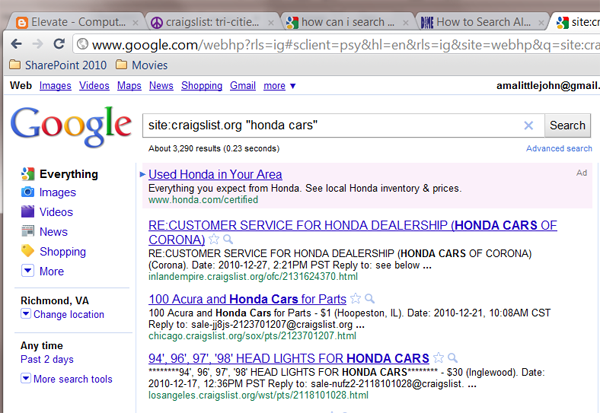Open the Head Lights for Honda Cars result
The height and width of the screenshot is (413, 600).
tap(289, 359)
